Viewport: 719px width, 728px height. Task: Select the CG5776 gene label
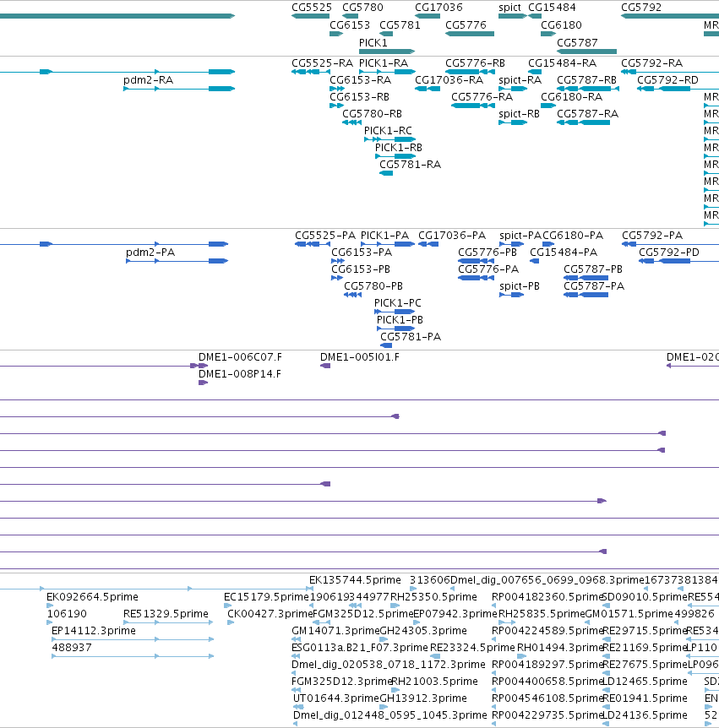click(x=466, y=25)
